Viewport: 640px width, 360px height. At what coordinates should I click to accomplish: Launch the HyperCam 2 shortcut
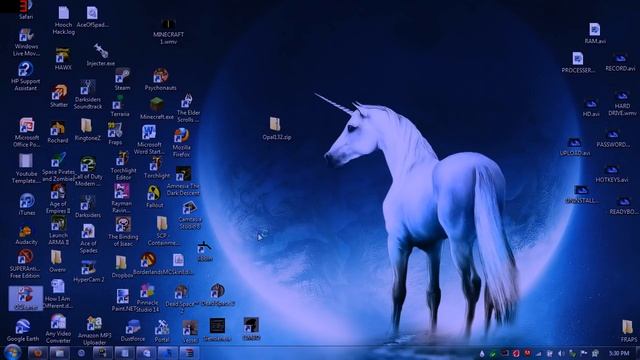pos(89,272)
